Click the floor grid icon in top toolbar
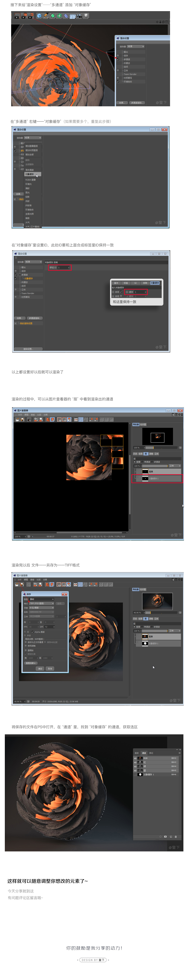The image size is (186, 980). [72, 16]
